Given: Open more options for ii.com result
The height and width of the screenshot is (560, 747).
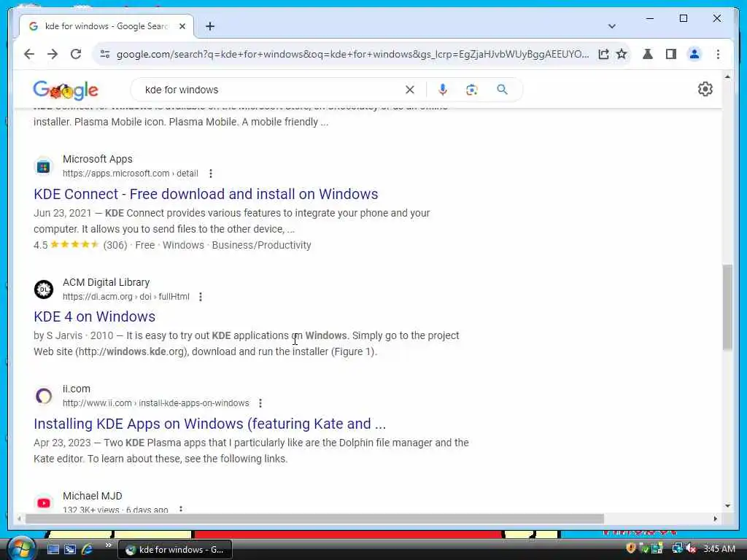Looking at the screenshot, I should 260,403.
